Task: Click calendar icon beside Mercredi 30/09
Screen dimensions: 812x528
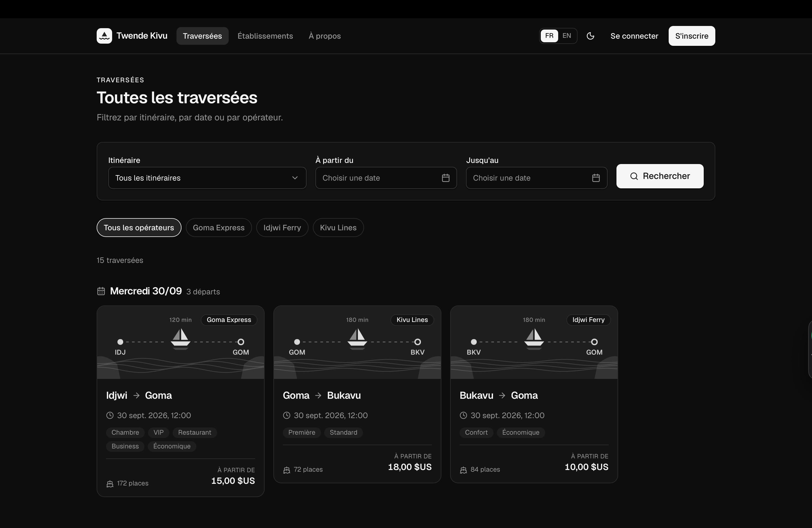Action: (101, 291)
